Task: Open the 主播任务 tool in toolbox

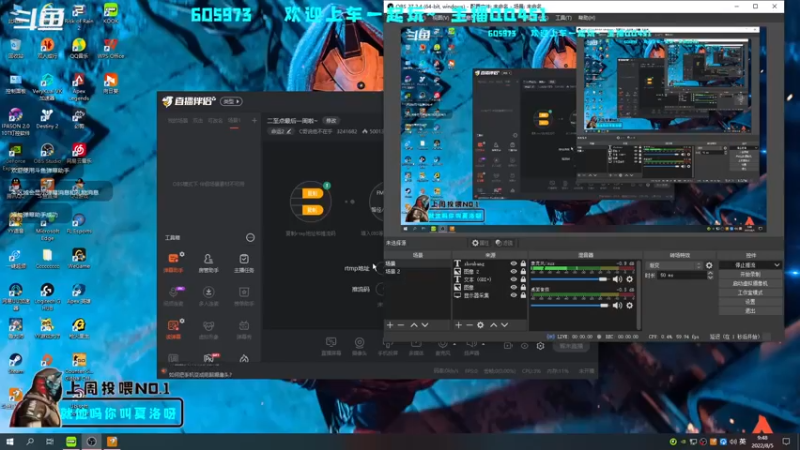Action: click(x=244, y=262)
